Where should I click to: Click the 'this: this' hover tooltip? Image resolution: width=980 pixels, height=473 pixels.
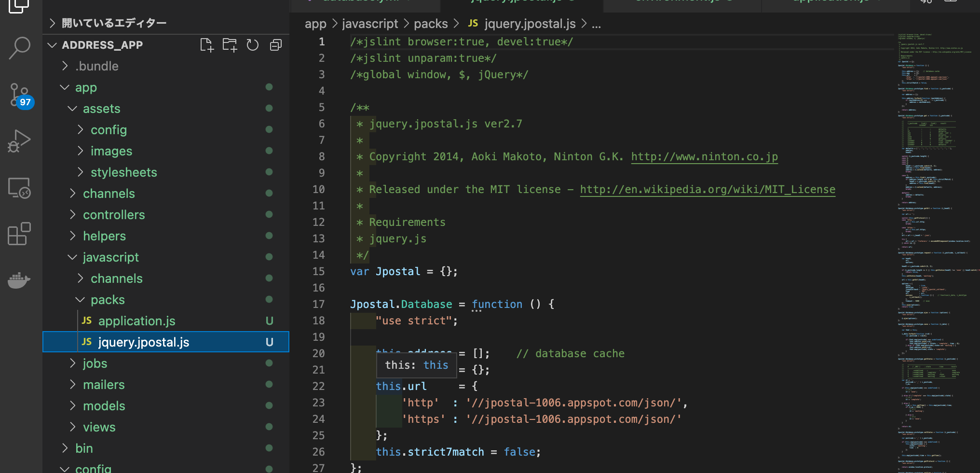pos(417,365)
